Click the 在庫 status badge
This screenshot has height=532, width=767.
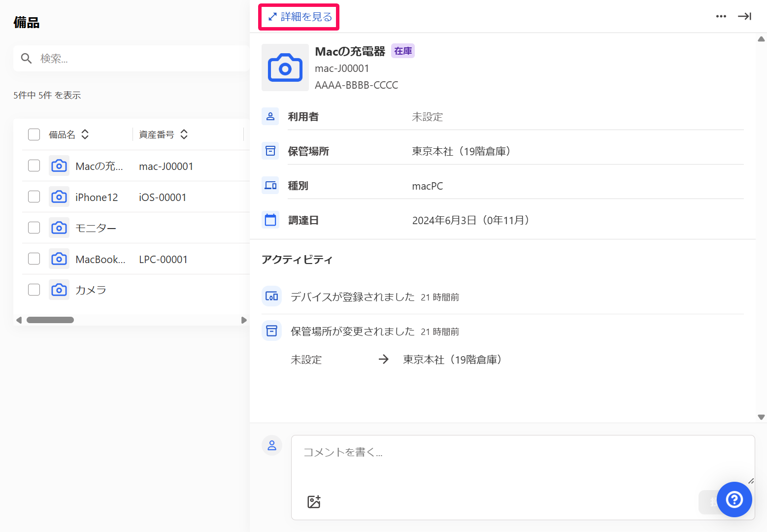coord(403,51)
